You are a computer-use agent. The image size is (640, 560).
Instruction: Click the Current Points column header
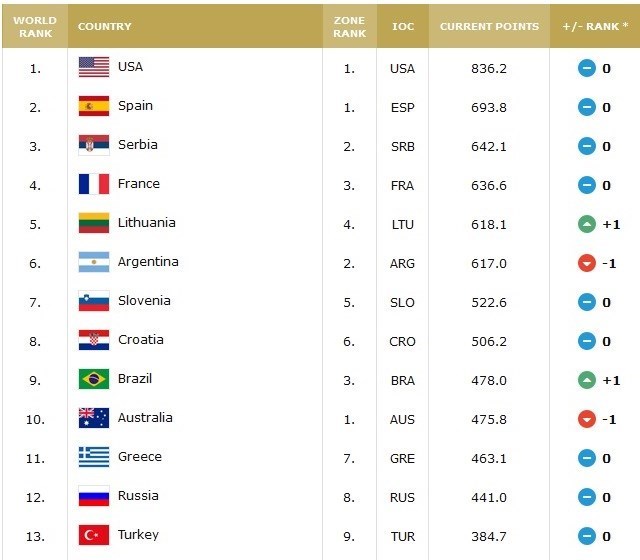coord(489,27)
